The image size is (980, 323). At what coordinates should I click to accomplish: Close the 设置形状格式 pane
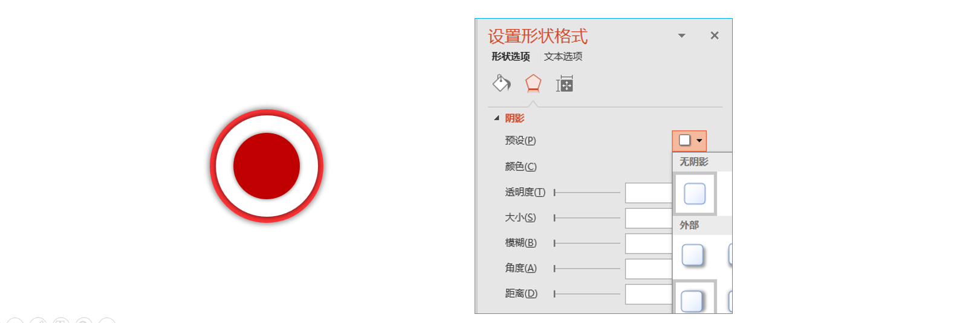pyautogui.click(x=715, y=36)
